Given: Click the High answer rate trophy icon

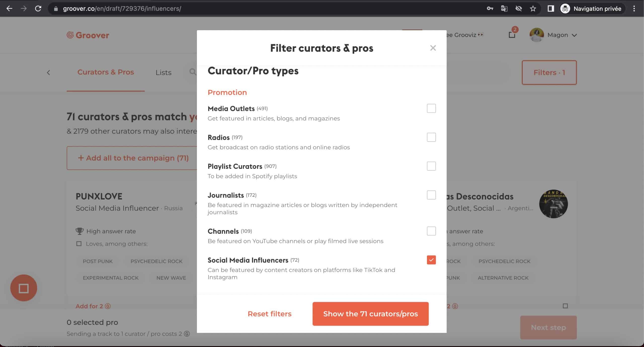Looking at the screenshot, I should (79, 231).
